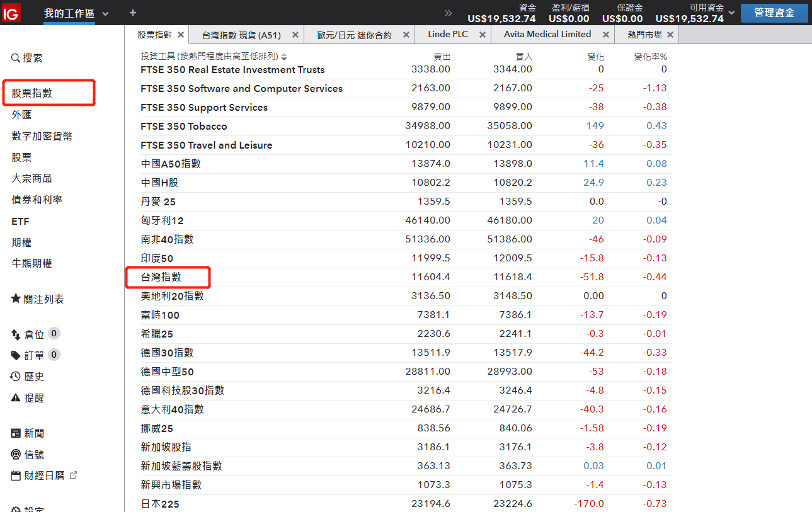Open the ETF market list
This screenshot has width=812, height=512.
click(x=21, y=221)
